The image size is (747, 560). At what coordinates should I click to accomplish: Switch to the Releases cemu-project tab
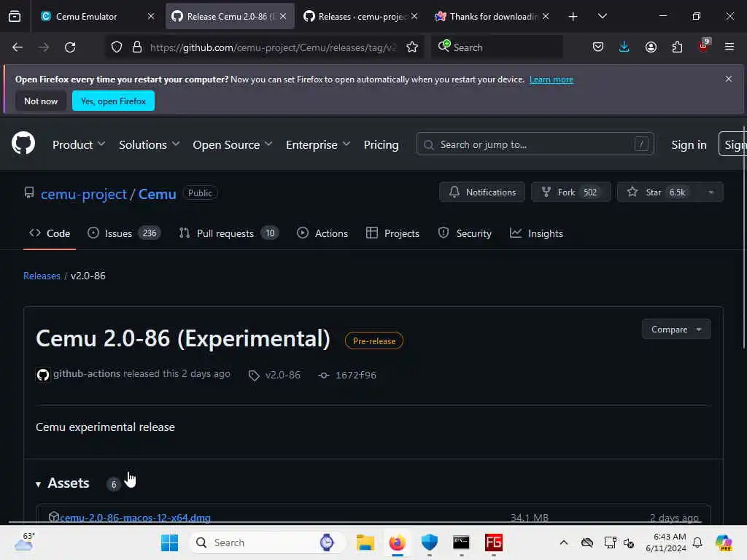coord(360,16)
